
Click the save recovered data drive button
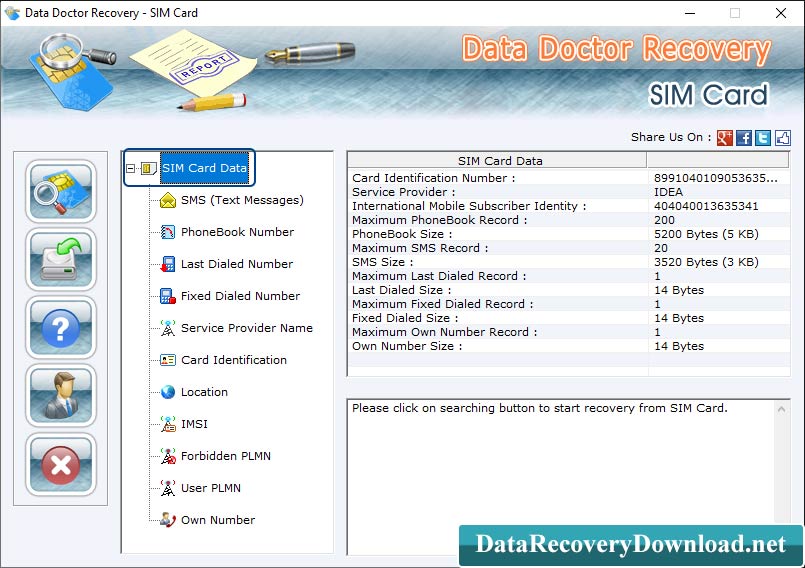[61, 259]
